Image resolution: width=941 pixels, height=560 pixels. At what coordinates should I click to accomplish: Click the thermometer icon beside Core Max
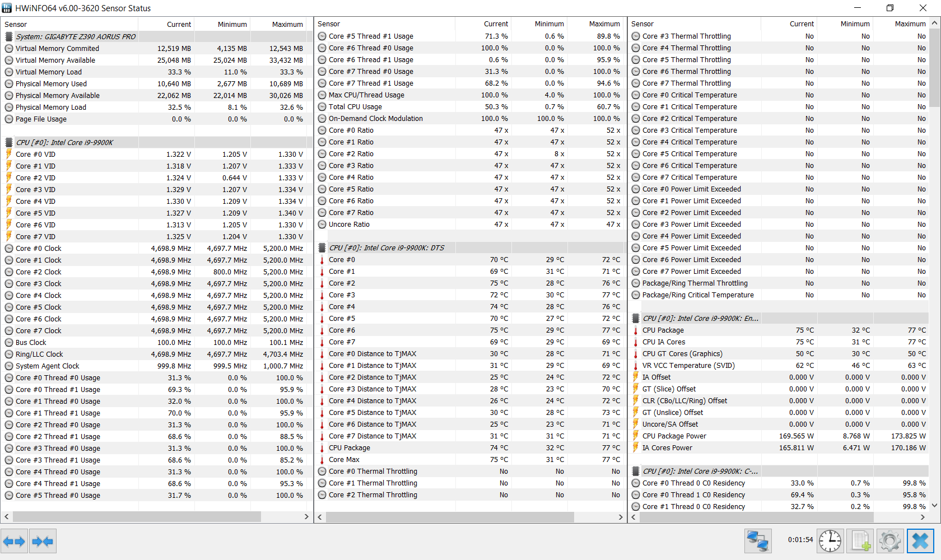pyautogui.click(x=322, y=459)
